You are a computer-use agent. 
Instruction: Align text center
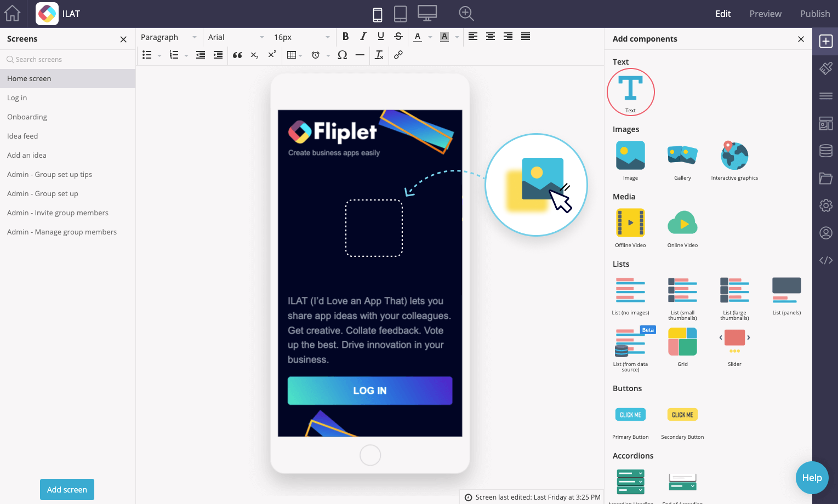(491, 37)
